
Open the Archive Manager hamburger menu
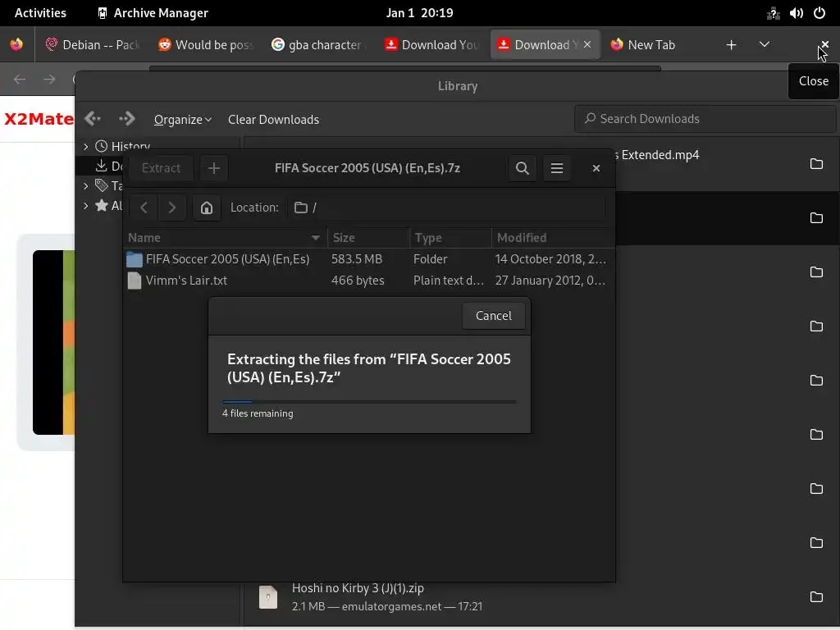click(557, 168)
